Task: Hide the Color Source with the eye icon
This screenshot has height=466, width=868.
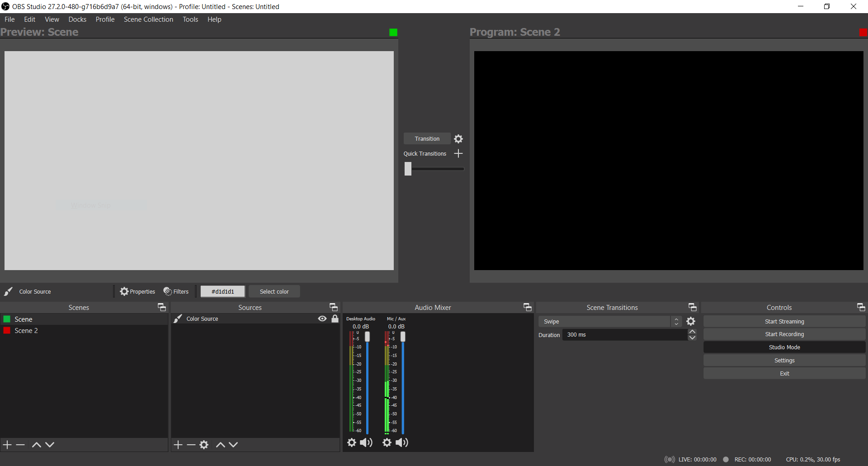Action: [x=321, y=319]
